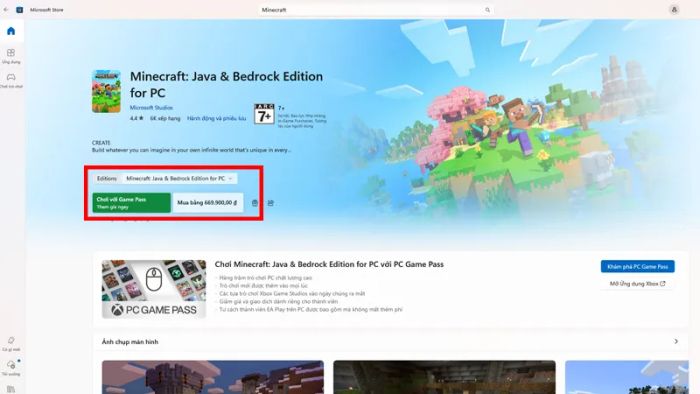The width and height of the screenshot is (700, 394).
Task: Click the search magnifier icon
Action: 488,10
